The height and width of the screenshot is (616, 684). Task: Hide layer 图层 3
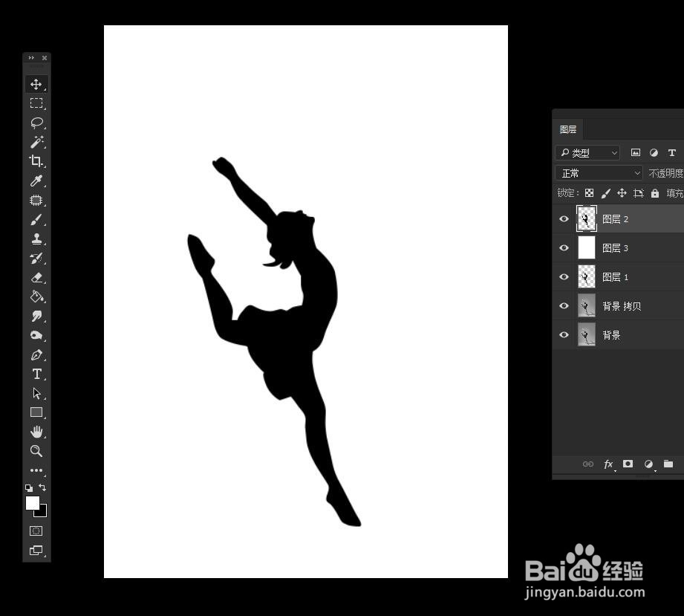click(x=564, y=248)
